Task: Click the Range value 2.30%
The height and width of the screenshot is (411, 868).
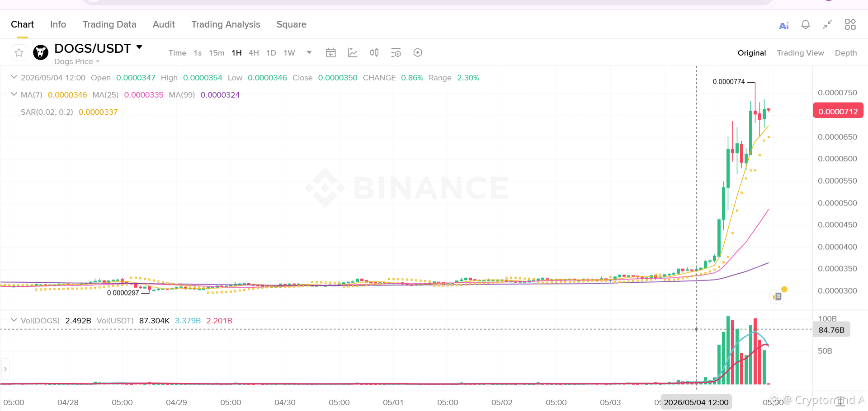Action: [468, 78]
